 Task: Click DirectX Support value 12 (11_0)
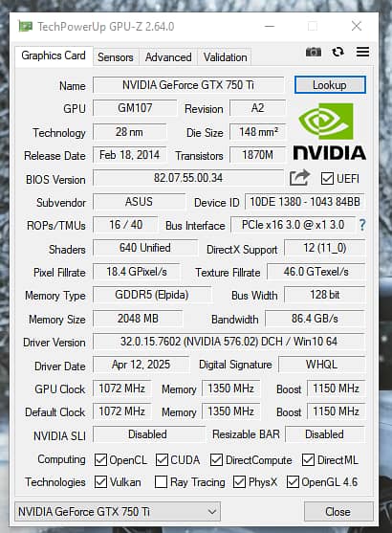pos(325,248)
